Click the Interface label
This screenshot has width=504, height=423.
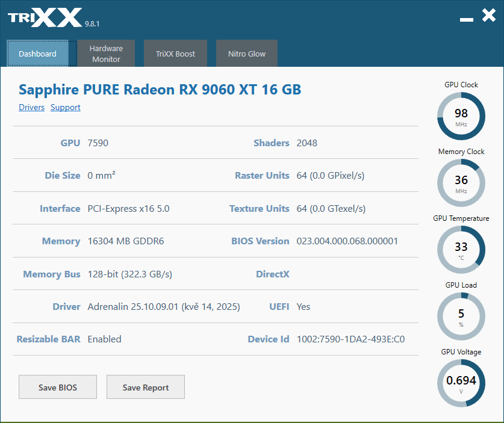60,209
